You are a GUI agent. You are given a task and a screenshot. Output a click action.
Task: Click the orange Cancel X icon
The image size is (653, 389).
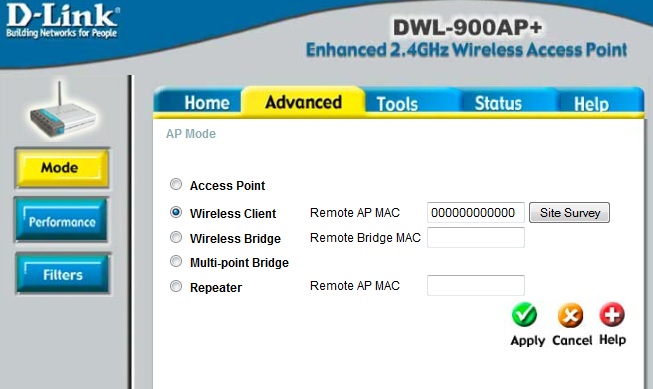tap(570, 315)
